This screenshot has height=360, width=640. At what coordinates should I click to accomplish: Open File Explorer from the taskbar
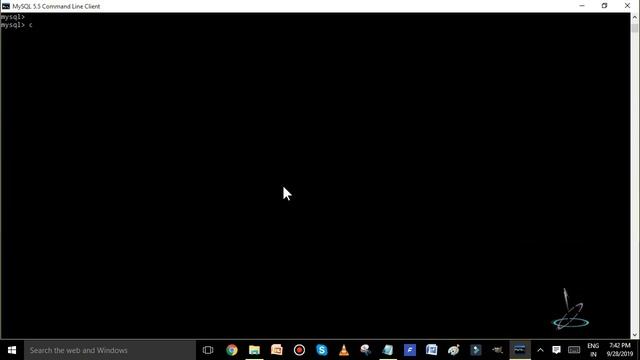pyautogui.click(x=254, y=350)
